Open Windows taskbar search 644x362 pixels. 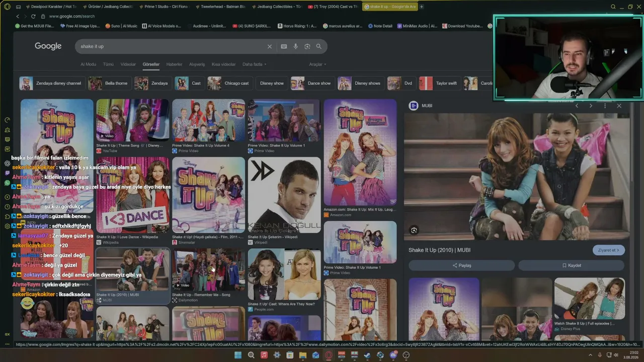click(251, 355)
